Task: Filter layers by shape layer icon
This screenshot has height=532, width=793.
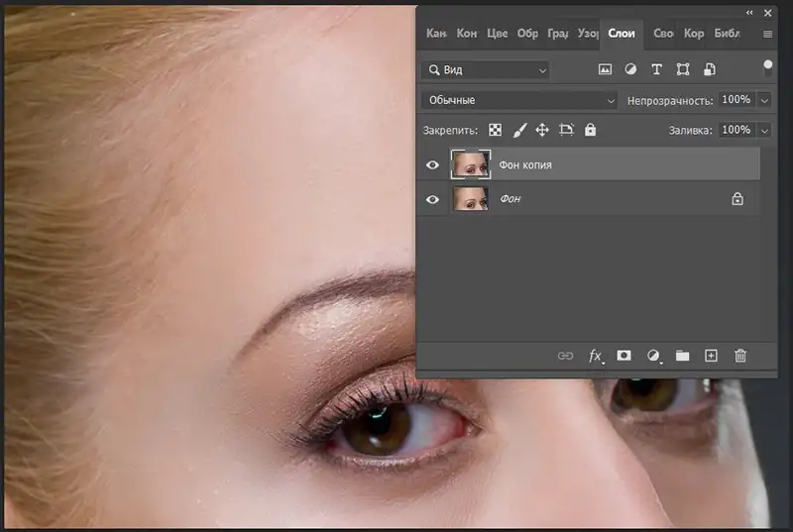Action: tap(683, 69)
